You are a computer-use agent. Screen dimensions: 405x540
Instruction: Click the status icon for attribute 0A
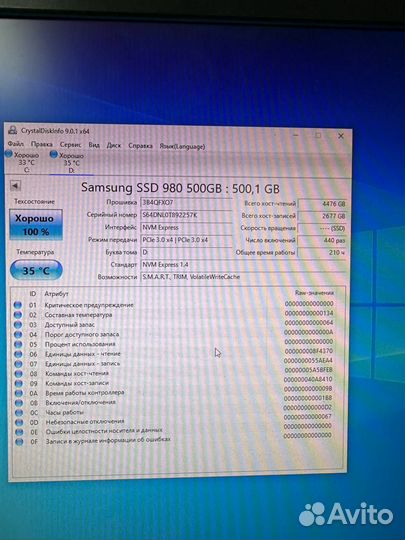pos(19,393)
